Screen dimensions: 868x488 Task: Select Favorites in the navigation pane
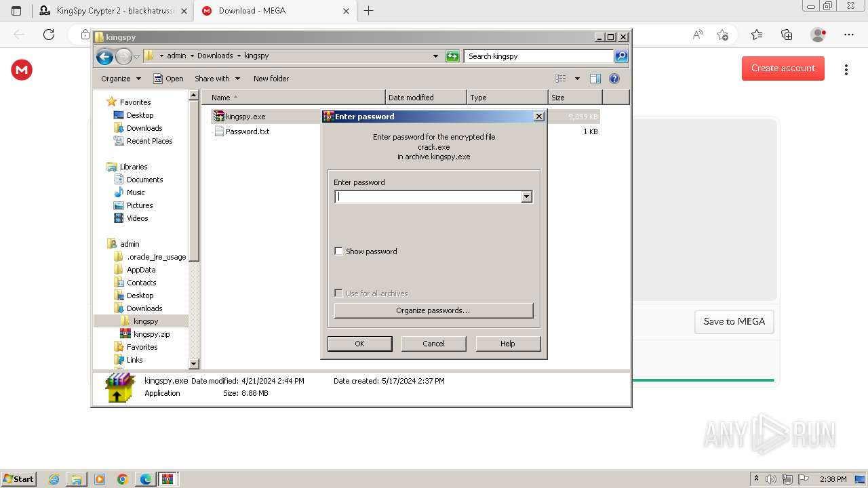coord(135,102)
